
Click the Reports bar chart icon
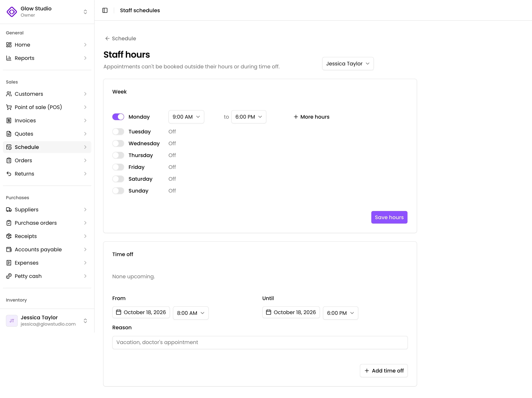point(9,58)
